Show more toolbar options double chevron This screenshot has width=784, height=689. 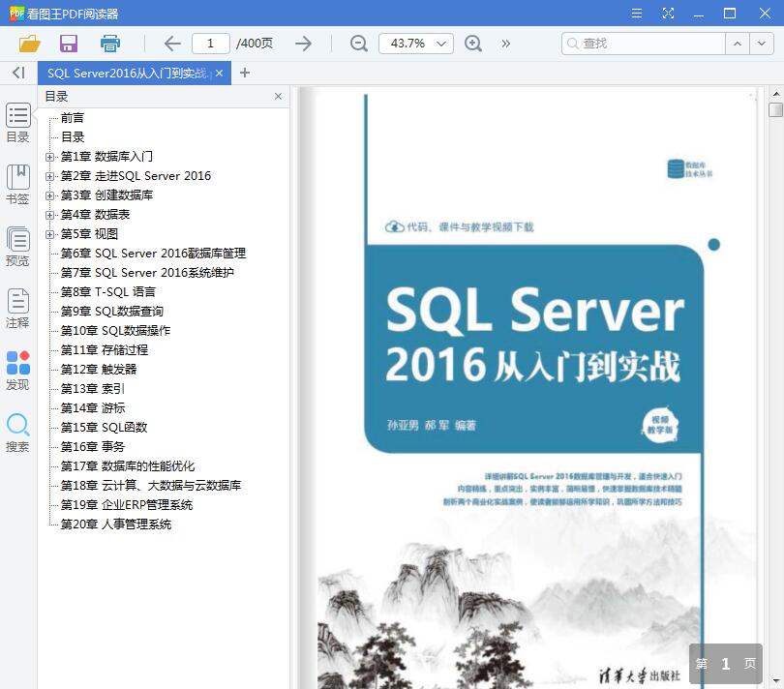(506, 44)
